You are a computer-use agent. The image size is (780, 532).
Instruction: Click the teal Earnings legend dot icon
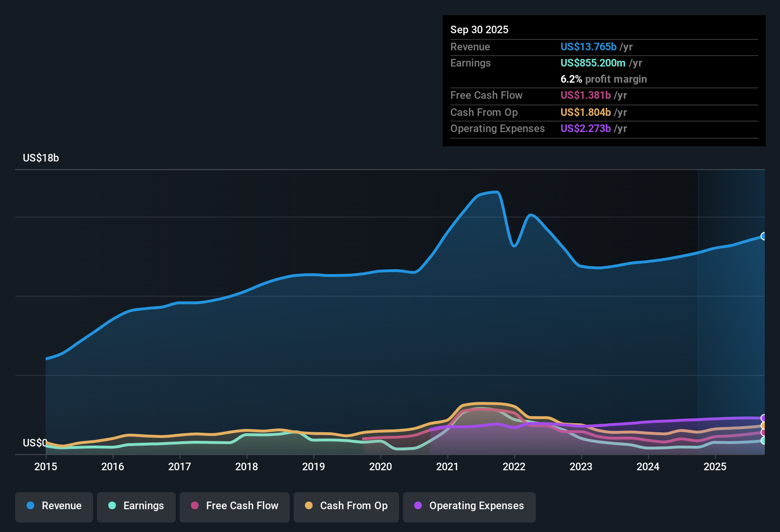click(x=112, y=506)
